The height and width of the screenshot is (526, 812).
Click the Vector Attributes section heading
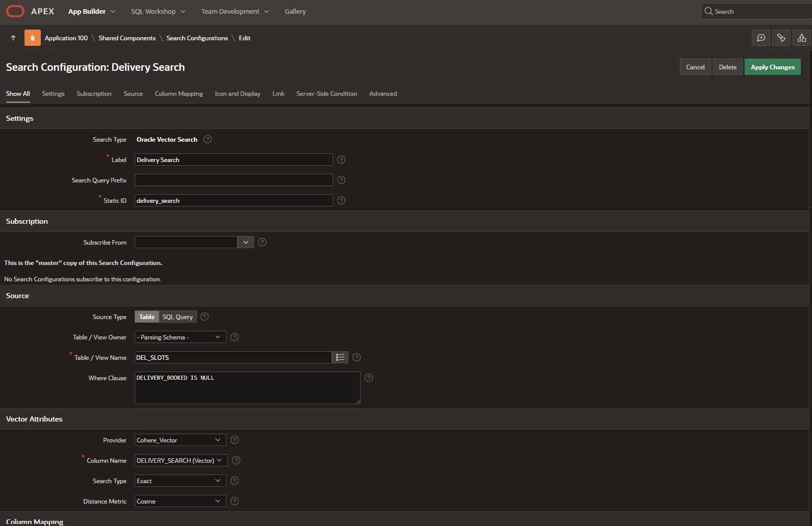(34, 419)
